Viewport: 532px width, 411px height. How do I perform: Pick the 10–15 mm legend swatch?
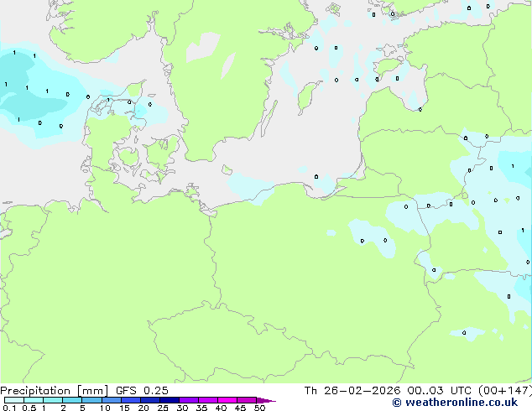coord(112,400)
